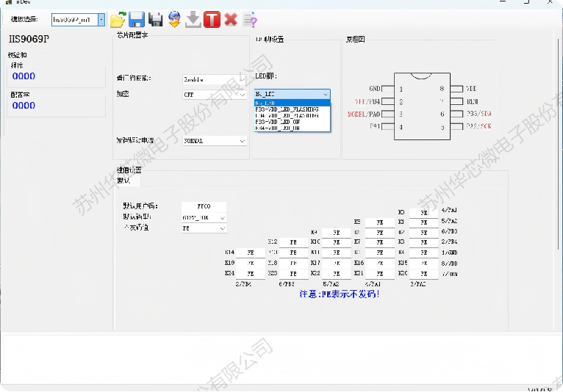563x392 pixels.
Task: Select highlighted No_LED list entry
Action: (x=292, y=103)
